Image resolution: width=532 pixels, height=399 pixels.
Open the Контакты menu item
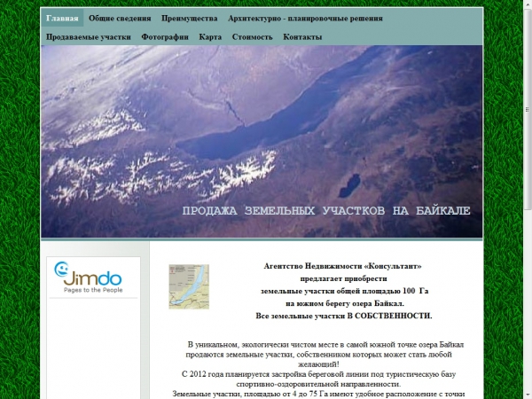coord(302,37)
